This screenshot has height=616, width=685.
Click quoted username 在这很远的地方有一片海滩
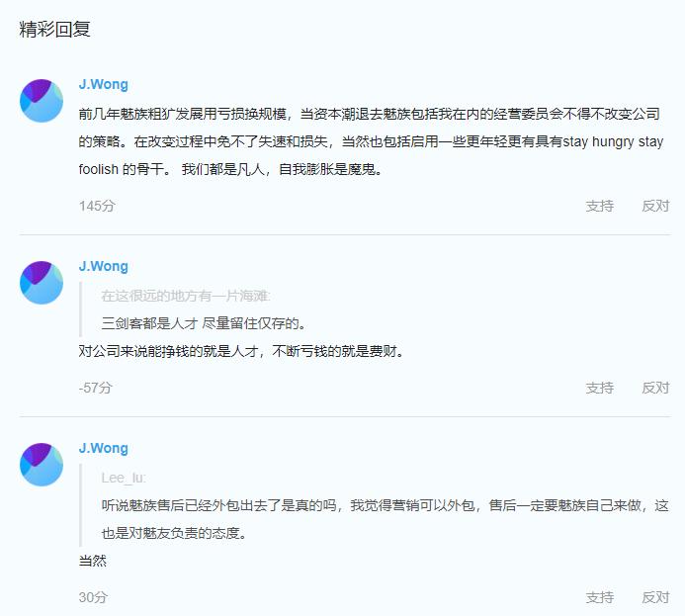click(x=186, y=296)
